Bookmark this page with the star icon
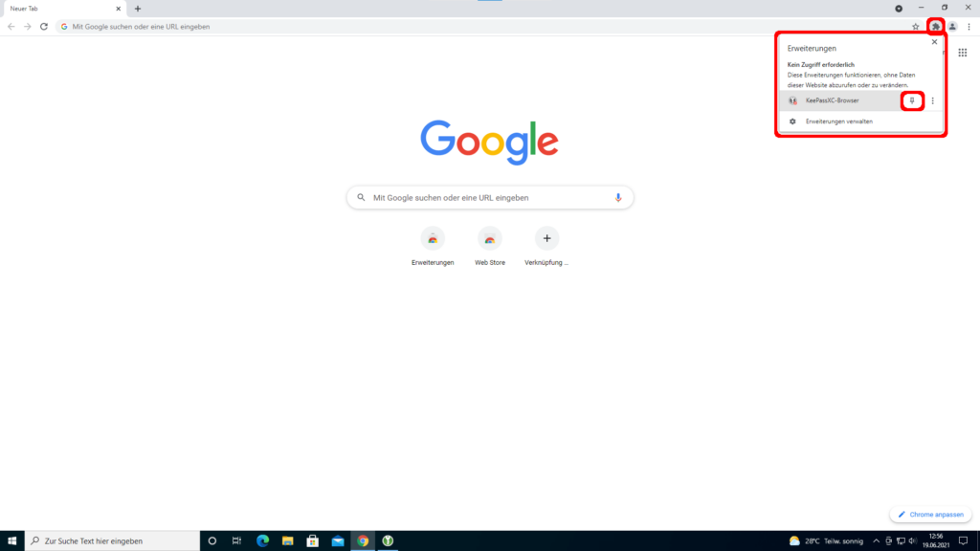 tap(916, 27)
